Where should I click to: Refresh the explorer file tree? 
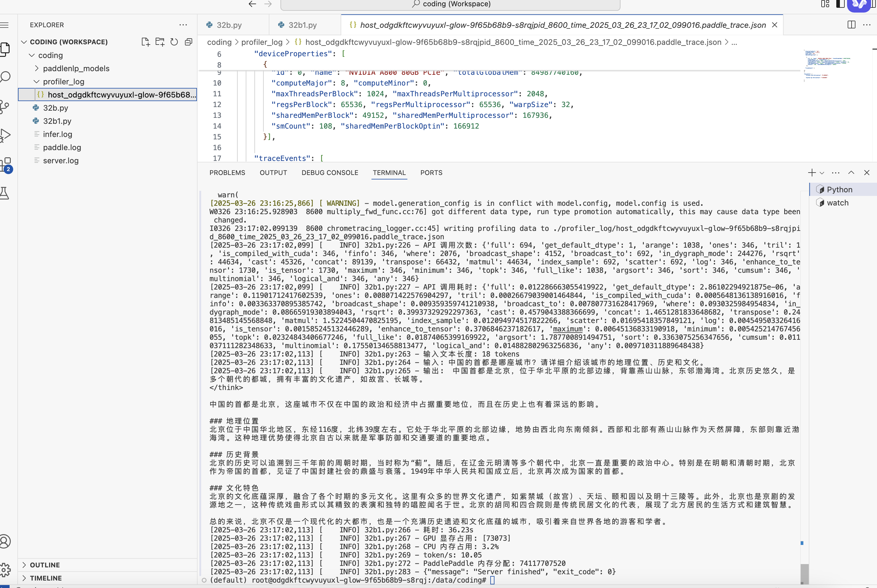[x=174, y=42]
